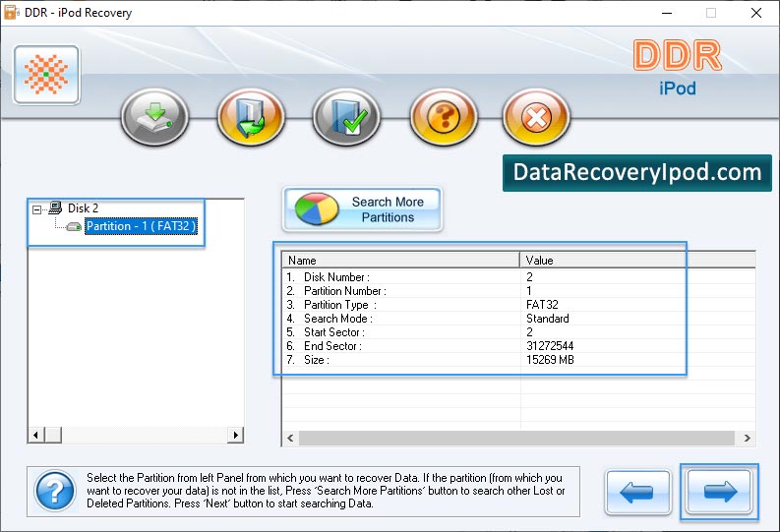Select Disk 2 in the tree
Screen dimensions: 780x532
click(83, 208)
